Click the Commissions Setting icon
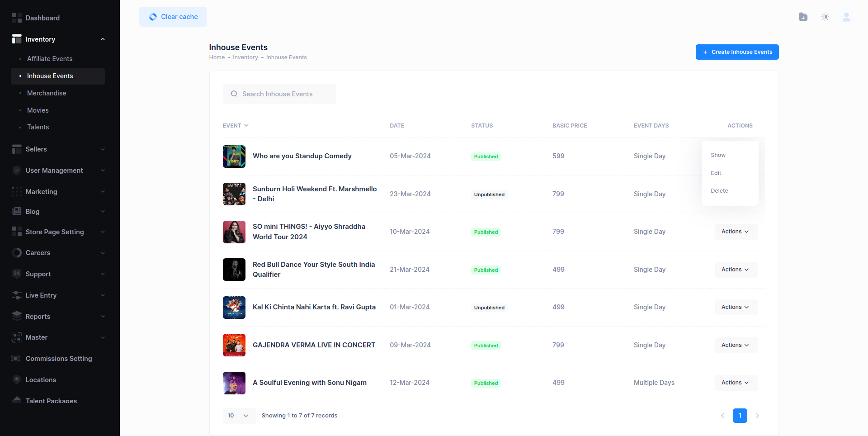This screenshot has width=868, height=436. 16,359
